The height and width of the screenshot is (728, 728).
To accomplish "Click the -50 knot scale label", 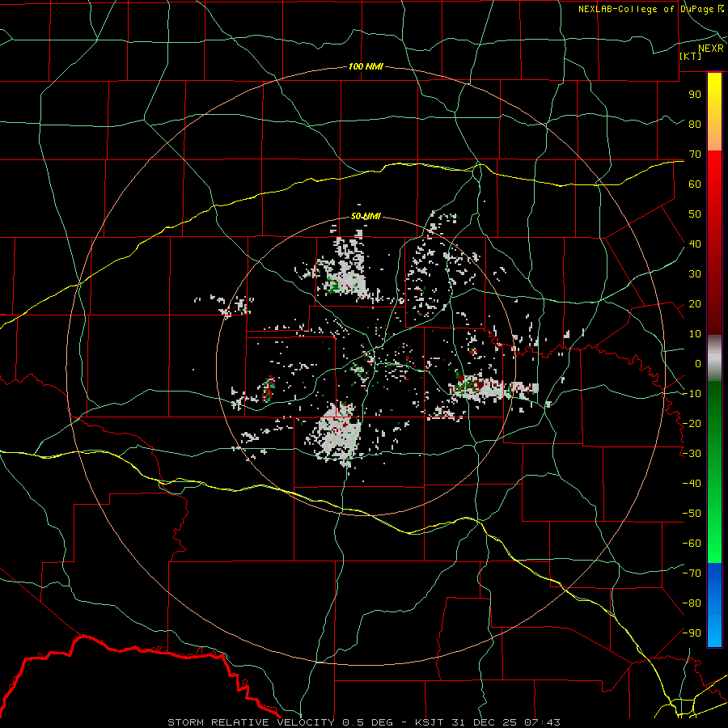I will coord(692,514).
